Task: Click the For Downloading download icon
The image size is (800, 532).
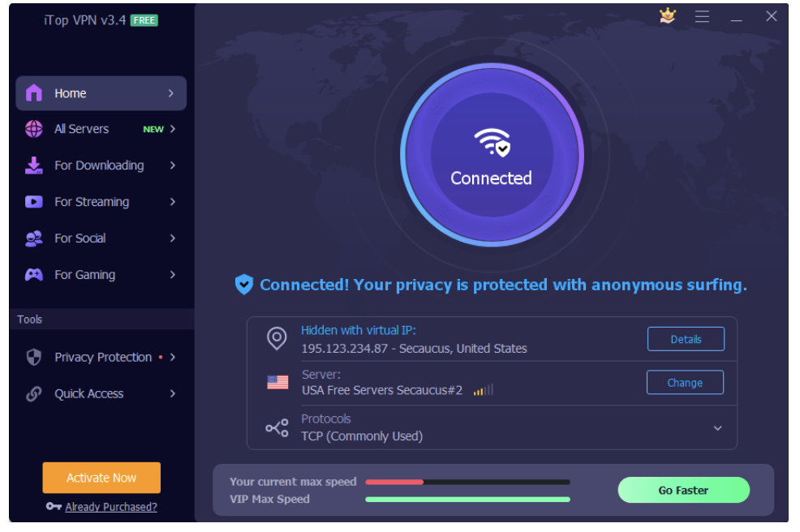Action: 34,165
